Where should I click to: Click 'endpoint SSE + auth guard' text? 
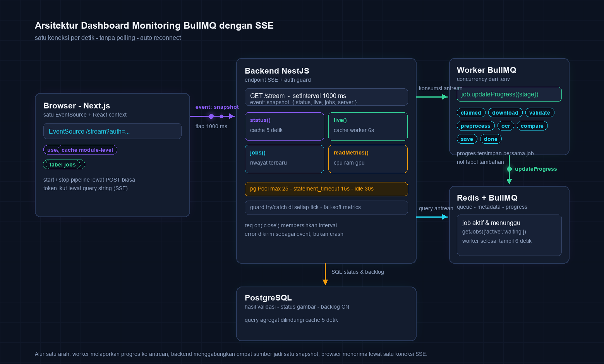(278, 80)
